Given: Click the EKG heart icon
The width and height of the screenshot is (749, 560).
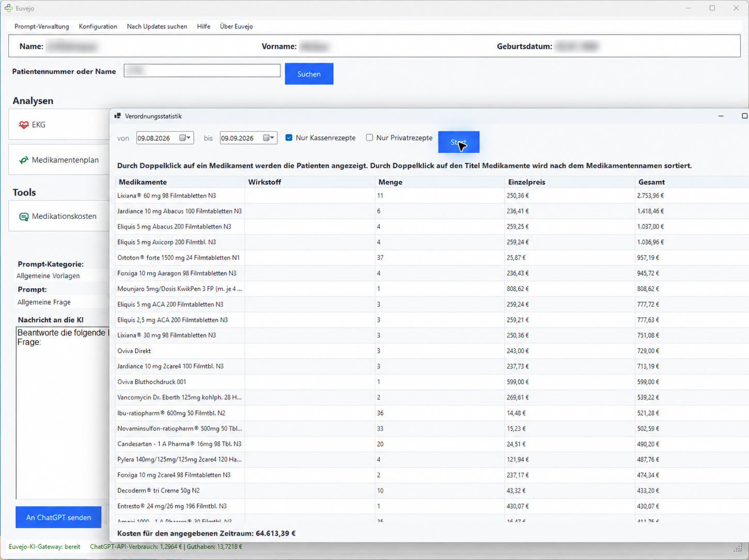Looking at the screenshot, I should pyautogui.click(x=24, y=125).
